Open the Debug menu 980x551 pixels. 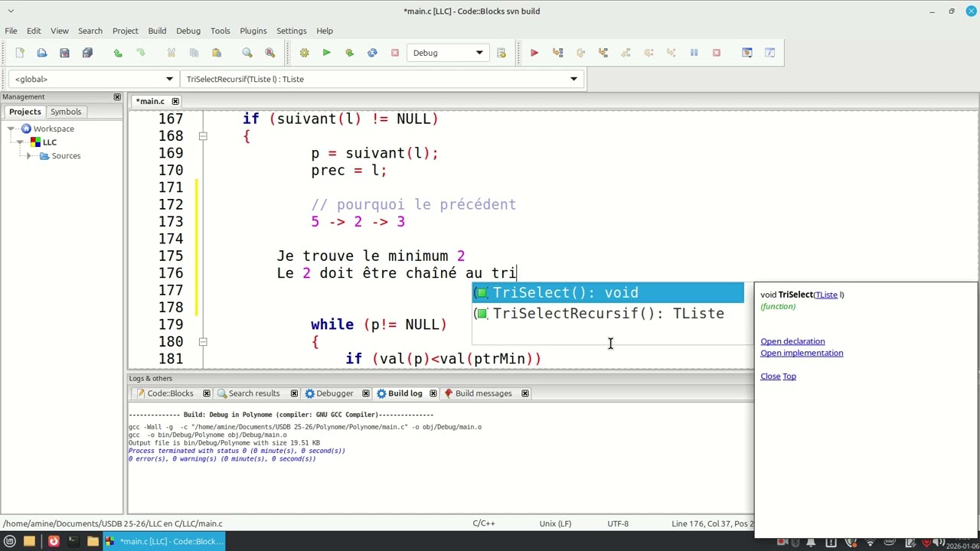[188, 31]
